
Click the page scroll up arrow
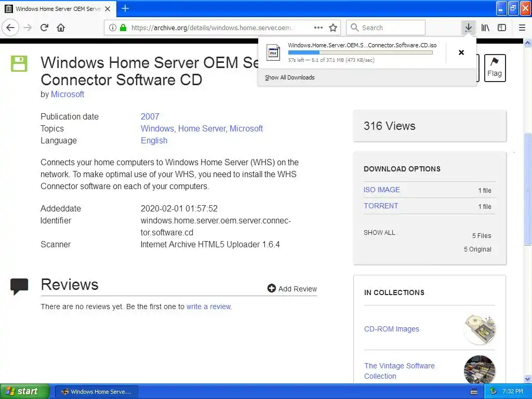pos(528,43)
